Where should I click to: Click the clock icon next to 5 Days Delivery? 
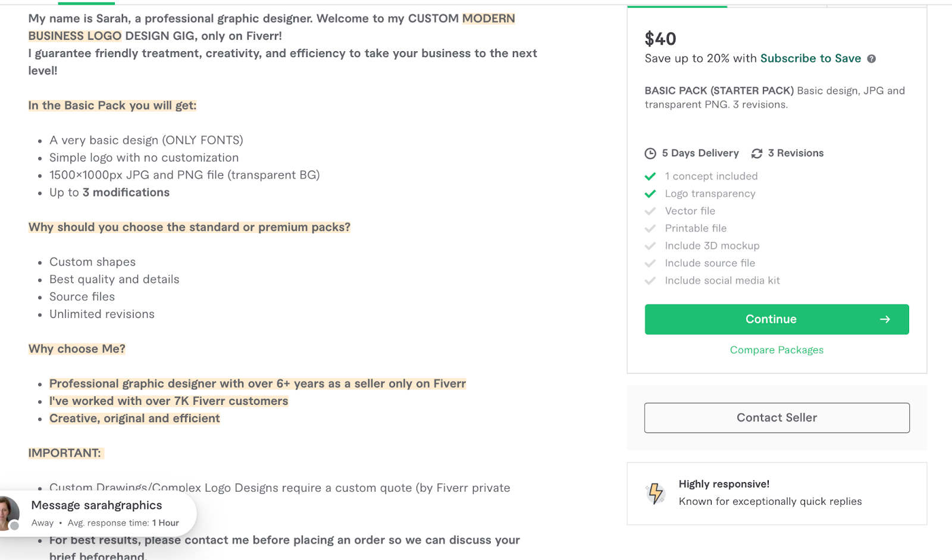coord(650,153)
